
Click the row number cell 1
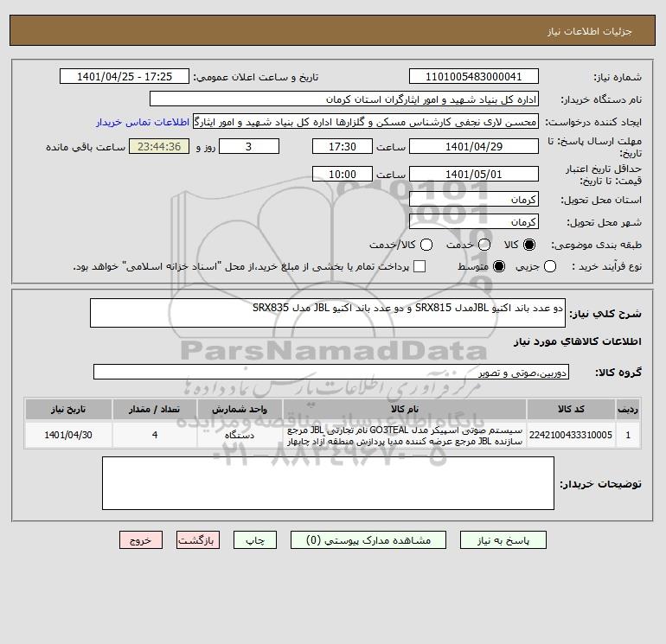[x=628, y=435]
